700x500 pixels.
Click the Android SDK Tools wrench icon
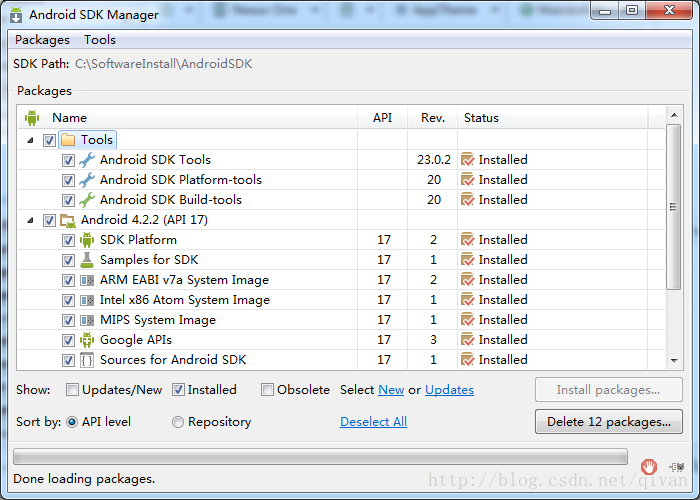point(87,160)
